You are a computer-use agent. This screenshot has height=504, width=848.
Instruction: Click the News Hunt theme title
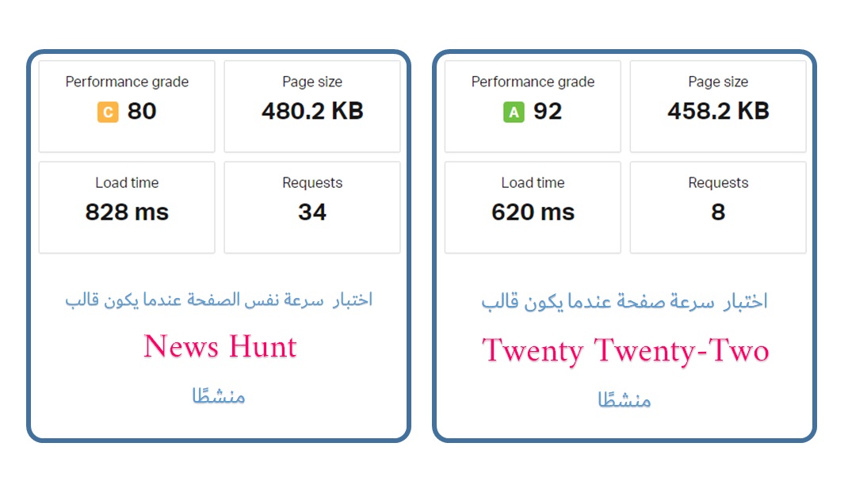220,347
